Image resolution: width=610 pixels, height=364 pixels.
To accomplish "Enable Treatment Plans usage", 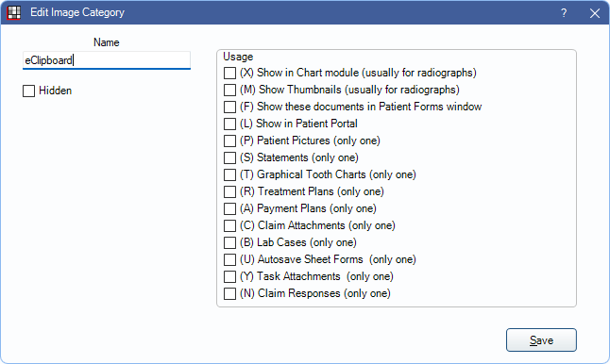I will (x=229, y=191).
